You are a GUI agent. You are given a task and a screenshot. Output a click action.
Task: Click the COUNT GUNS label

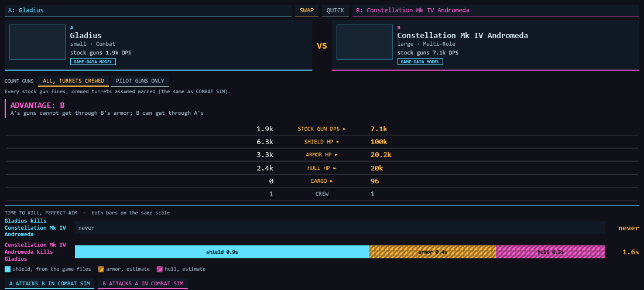pos(19,81)
